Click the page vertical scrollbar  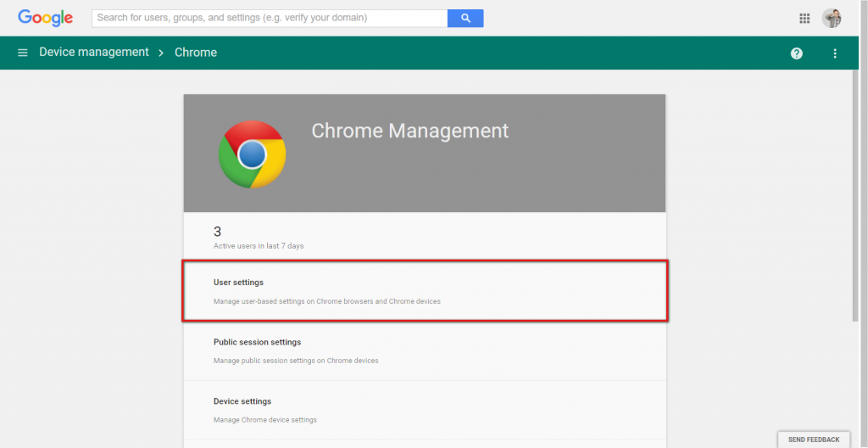point(856,194)
